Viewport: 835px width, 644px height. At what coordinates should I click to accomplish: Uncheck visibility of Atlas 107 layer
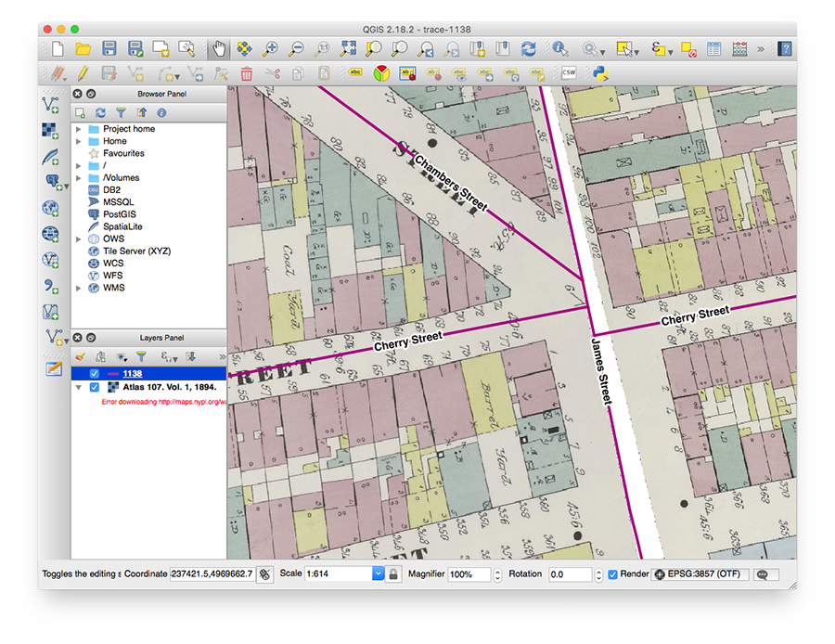click(94, 387)
